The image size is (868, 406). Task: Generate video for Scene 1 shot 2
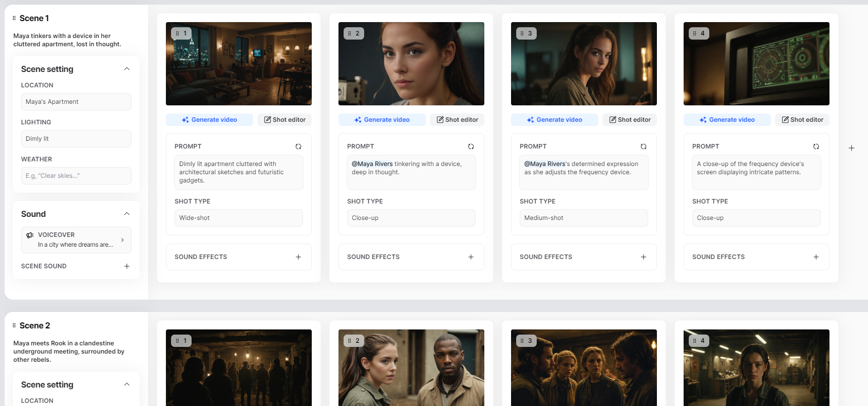pyautogui.click(x=382, y=120)
